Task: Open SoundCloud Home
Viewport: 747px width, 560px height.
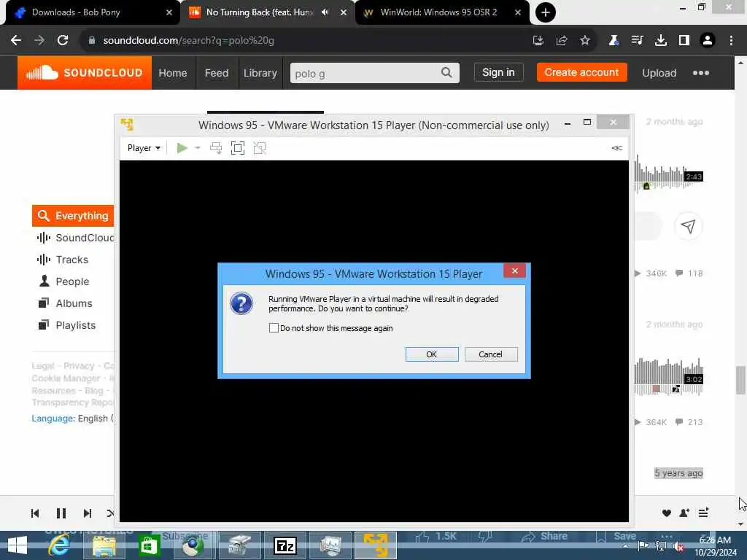Action: (172, 73)
